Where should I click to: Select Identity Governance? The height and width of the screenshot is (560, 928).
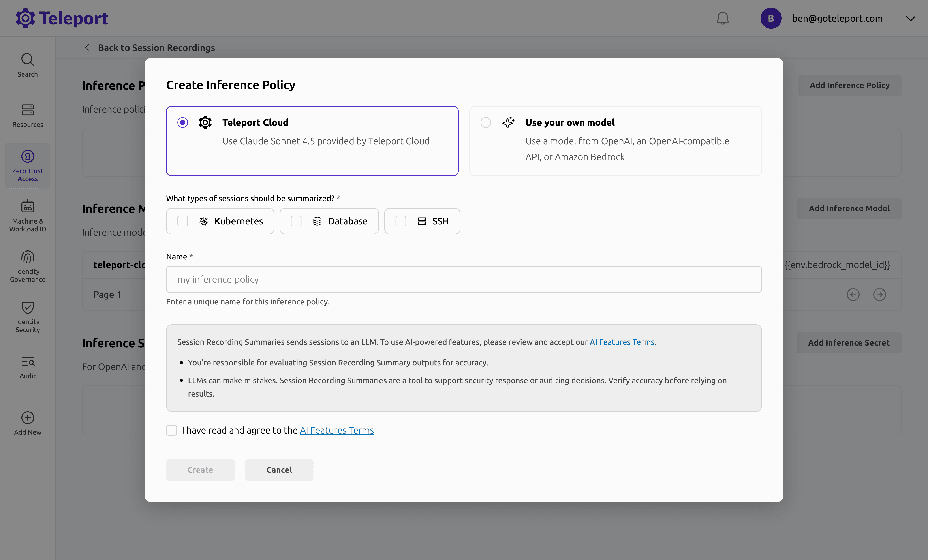[x=27, y=265]
